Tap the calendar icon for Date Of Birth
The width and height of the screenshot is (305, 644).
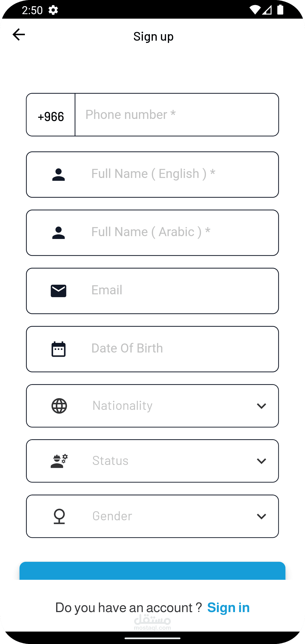tap(58, 349)
